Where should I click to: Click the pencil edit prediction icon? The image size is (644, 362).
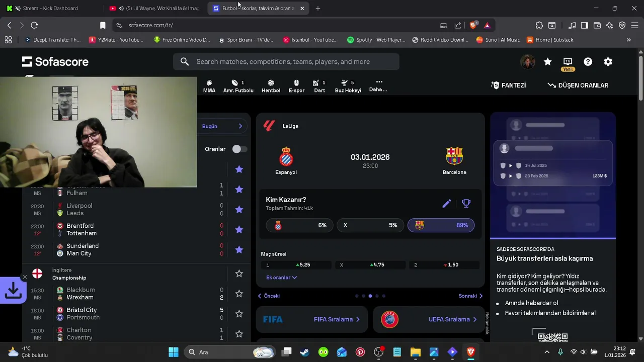tap(446, 204)
